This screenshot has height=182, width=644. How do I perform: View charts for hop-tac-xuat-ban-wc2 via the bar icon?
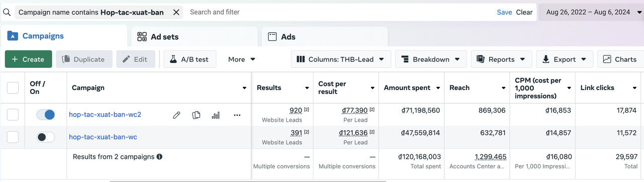coord(216,115)
